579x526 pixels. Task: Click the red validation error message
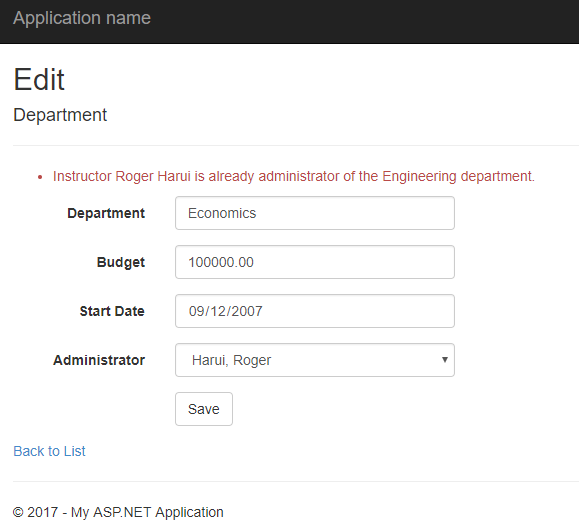coord(294,177)
